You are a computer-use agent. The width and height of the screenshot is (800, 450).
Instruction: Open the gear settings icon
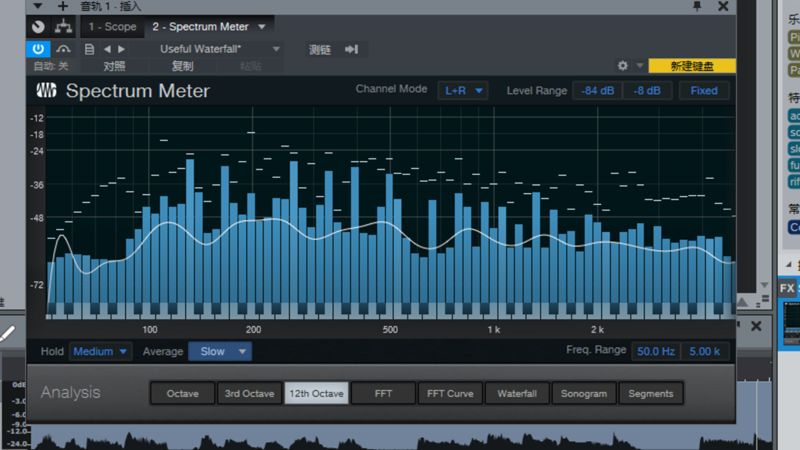pos(623,66)
